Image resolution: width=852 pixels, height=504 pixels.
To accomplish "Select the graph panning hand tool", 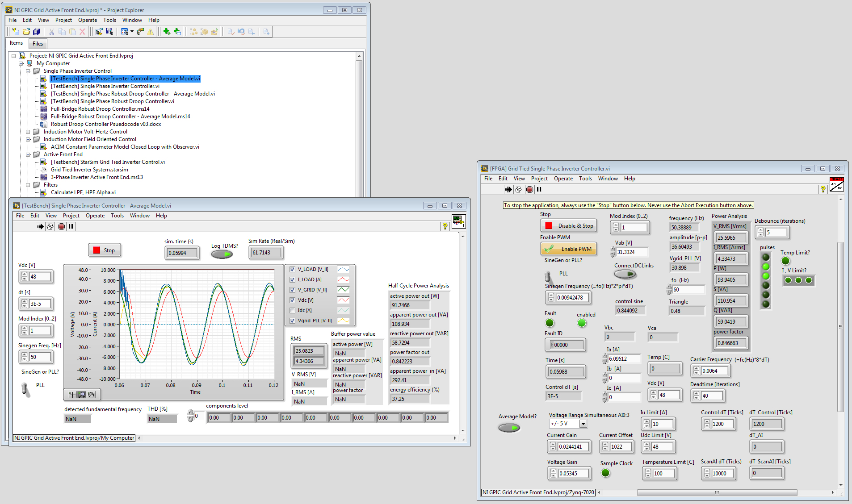I will click(x=92, y=395).
